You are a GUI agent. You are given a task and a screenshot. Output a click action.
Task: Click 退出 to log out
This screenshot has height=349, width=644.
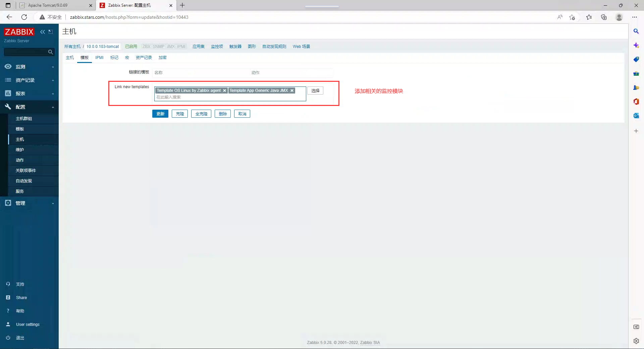pos(20,338)
